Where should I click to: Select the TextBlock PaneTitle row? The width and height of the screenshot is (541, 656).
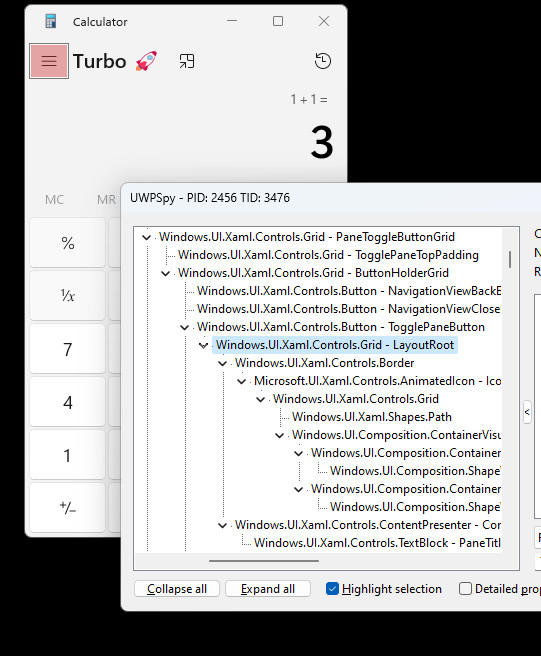pos(377,543)
